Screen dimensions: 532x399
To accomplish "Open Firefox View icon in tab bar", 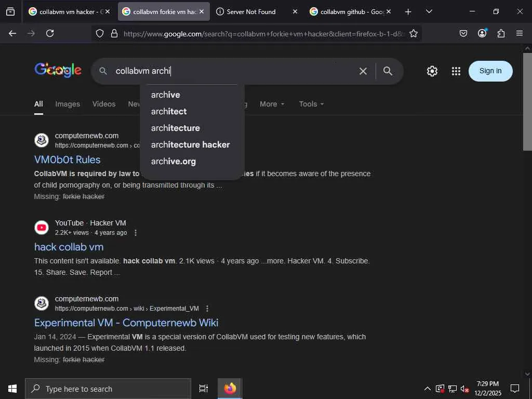I will point(10,12).
